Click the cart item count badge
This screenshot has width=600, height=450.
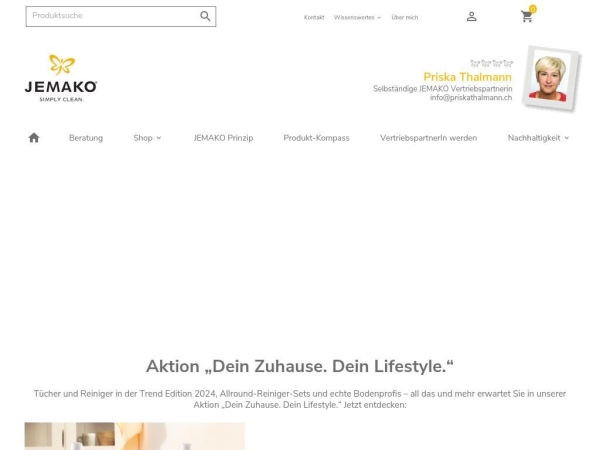pos(532,9)
